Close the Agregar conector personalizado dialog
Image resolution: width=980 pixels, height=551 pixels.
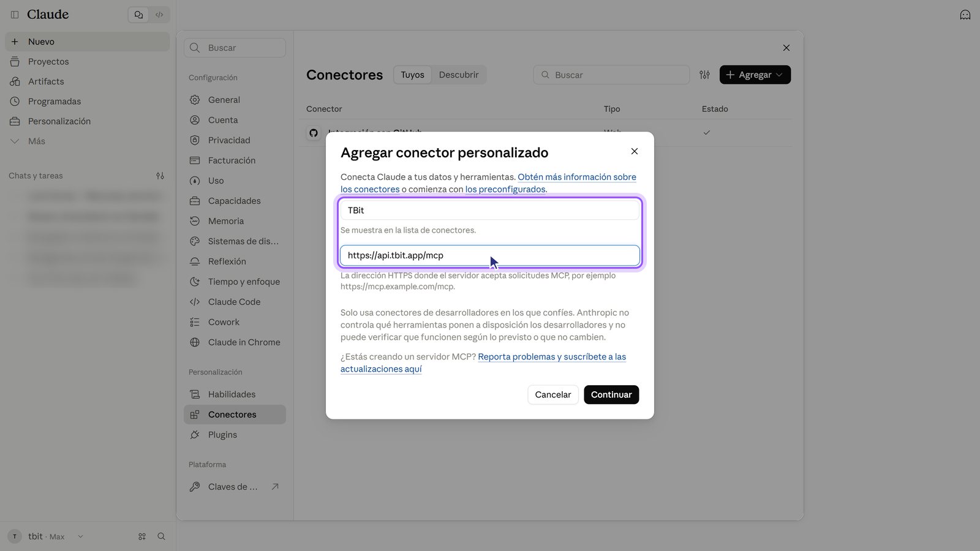click(635, 151)
